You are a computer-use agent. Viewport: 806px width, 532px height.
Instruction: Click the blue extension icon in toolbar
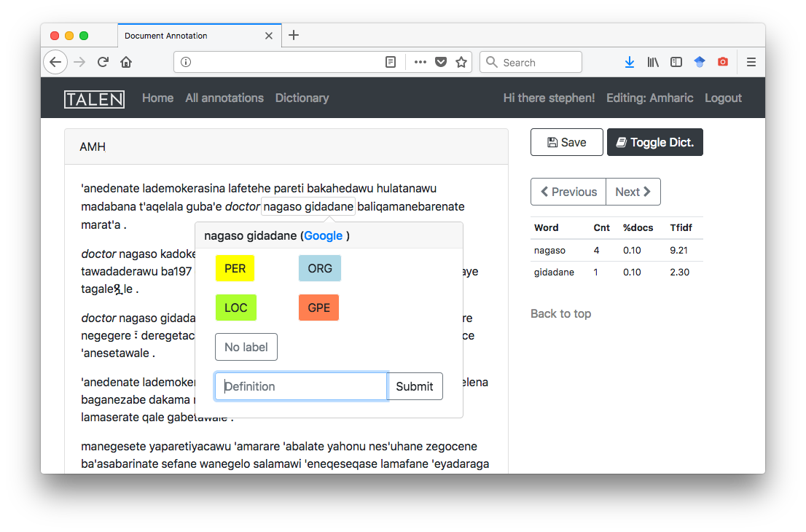(x=699, y=62)
